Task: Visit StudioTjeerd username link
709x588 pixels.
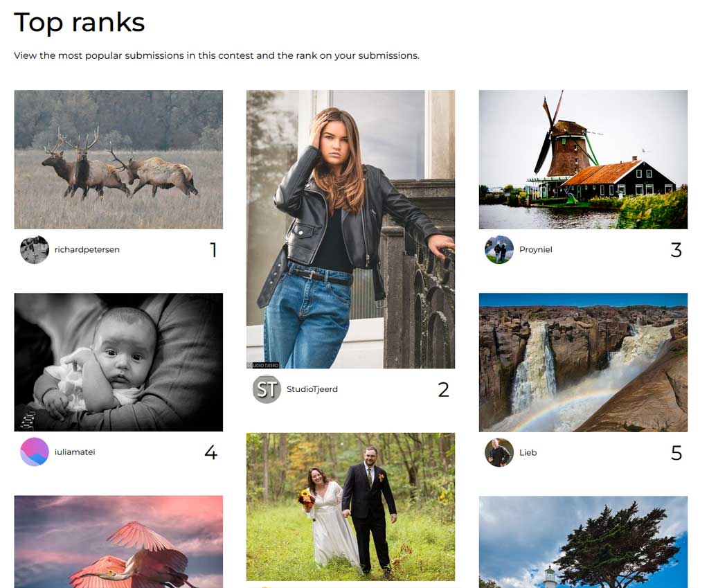Action: point(312,389)
